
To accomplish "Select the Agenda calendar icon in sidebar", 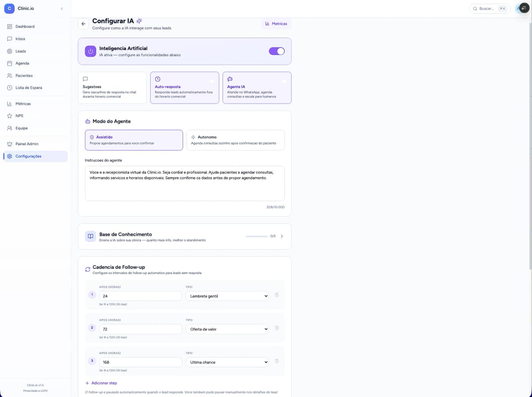I will (10, 63).
